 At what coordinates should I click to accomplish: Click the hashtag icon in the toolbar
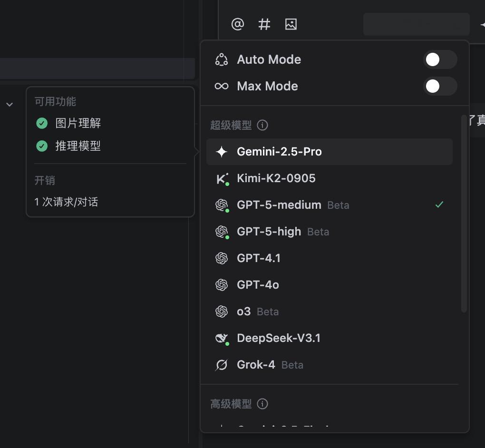264,24
